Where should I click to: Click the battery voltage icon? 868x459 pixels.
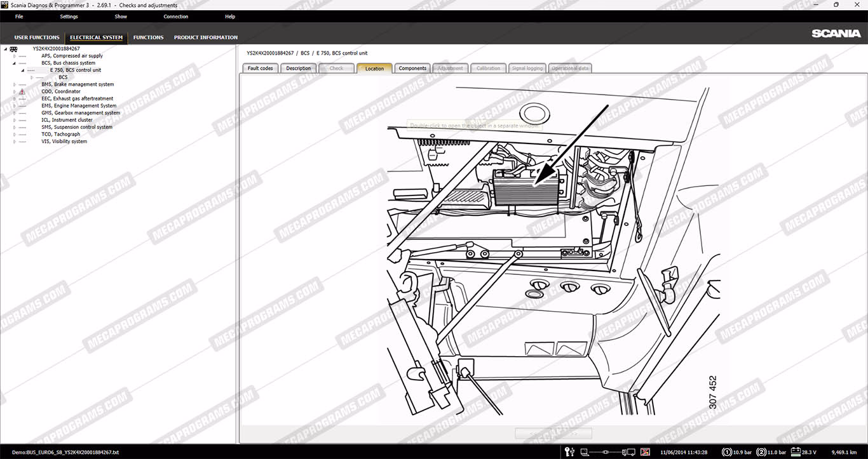(794, 452)
